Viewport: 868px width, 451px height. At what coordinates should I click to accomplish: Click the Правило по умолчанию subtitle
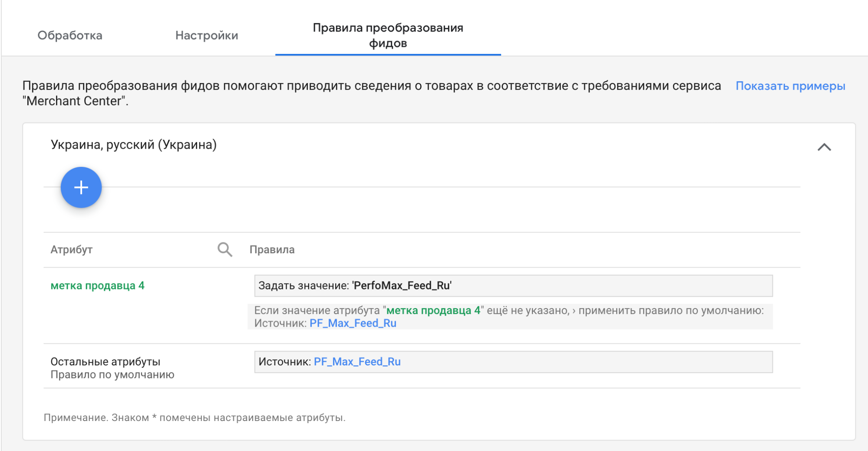112,375
